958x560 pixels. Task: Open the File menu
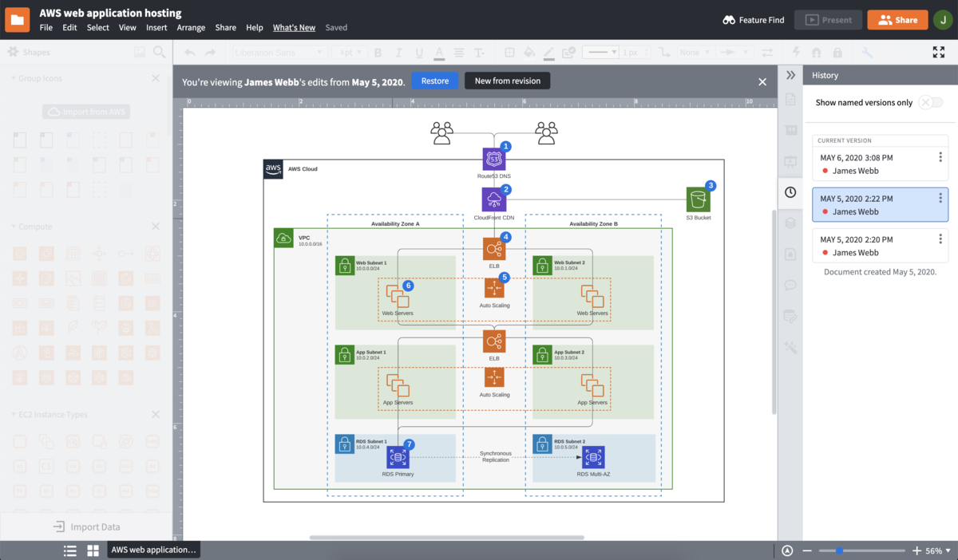(x=46, y=27)
